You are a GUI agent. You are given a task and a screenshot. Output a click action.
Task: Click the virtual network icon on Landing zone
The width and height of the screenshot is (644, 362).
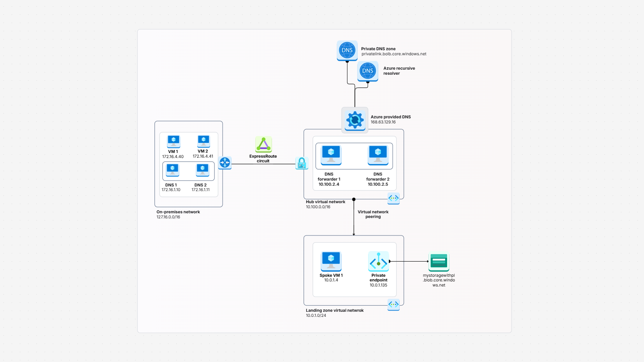click(393, 305)
